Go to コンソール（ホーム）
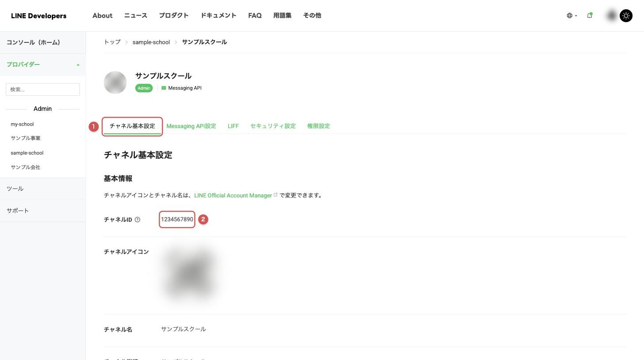The width and height of the screenshot is (644, 360). [42, 42]
